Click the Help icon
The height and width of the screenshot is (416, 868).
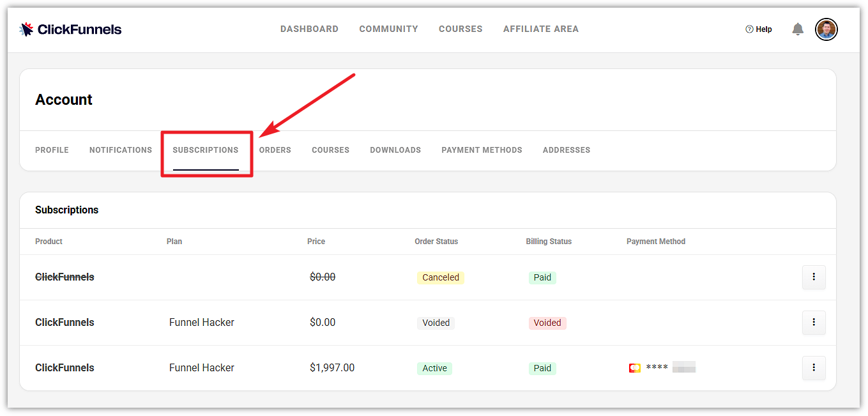coord(758,29)
